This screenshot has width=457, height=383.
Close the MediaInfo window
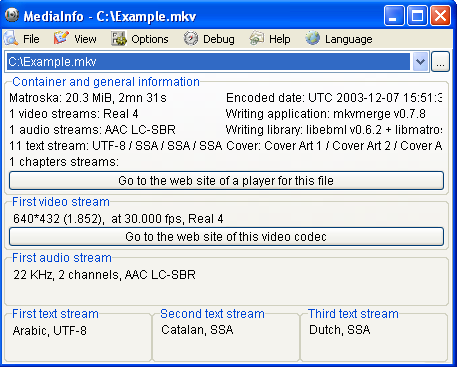pos(440,15)
